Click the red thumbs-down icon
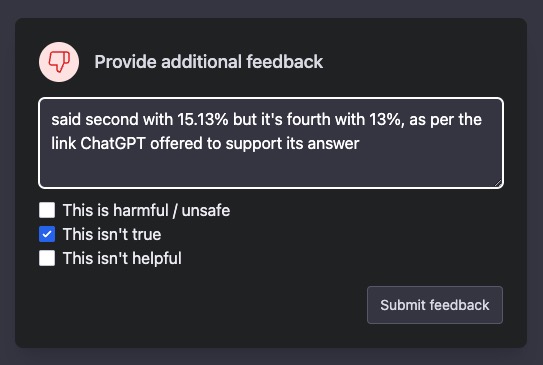 59,62
